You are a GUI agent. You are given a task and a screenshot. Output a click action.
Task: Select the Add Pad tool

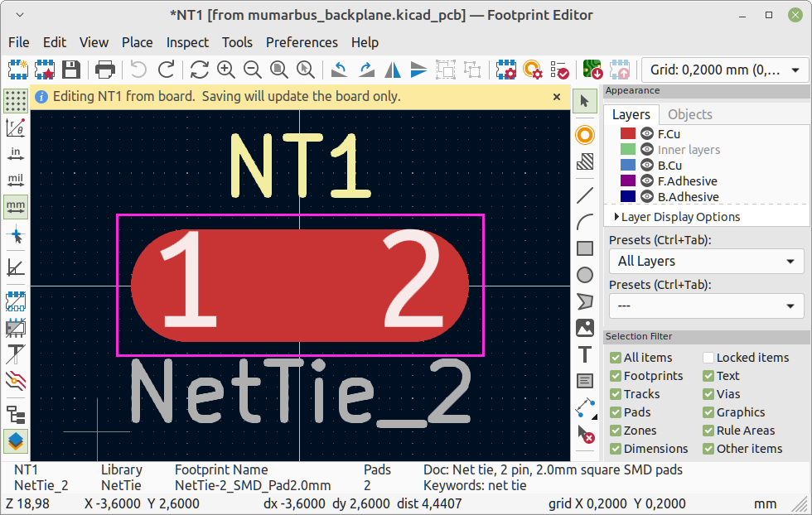pos(584,135)
